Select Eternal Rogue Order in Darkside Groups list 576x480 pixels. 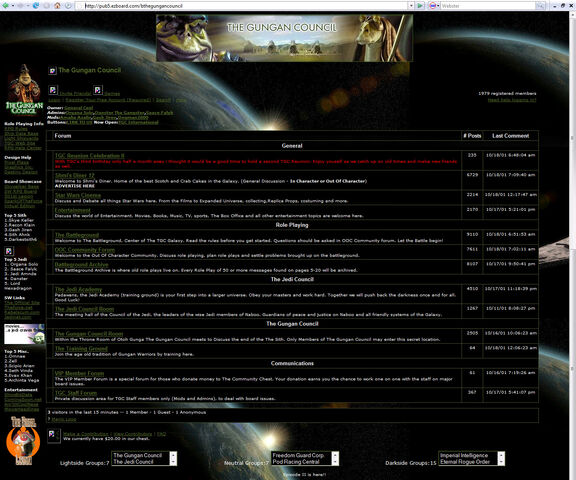click(x=465, y=462)
